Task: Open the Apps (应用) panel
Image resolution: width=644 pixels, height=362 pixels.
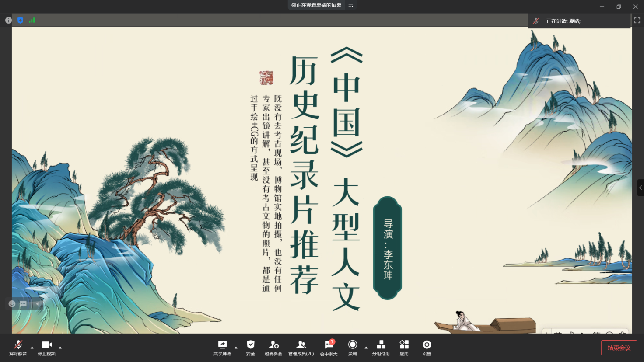Action: (x=404, y=348)
